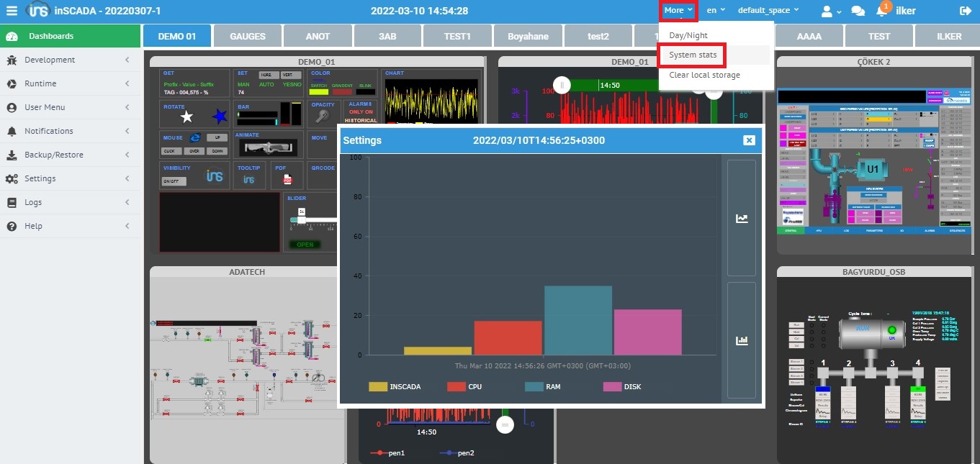This screenshot has height=464, width=980.
Task: Click the Backup/Restore download icon
Action: pos(12,155)
